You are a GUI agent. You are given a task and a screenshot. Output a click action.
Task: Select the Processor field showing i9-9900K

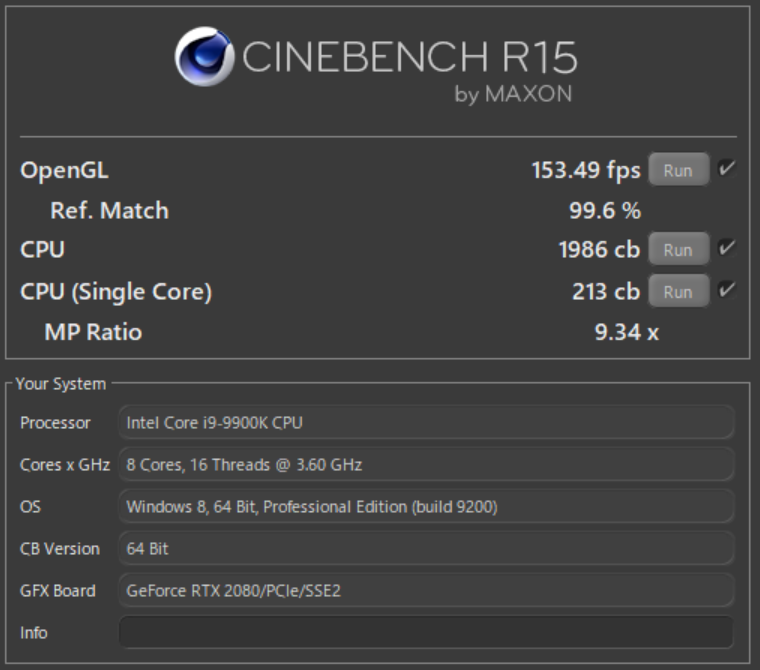(426, 423)
